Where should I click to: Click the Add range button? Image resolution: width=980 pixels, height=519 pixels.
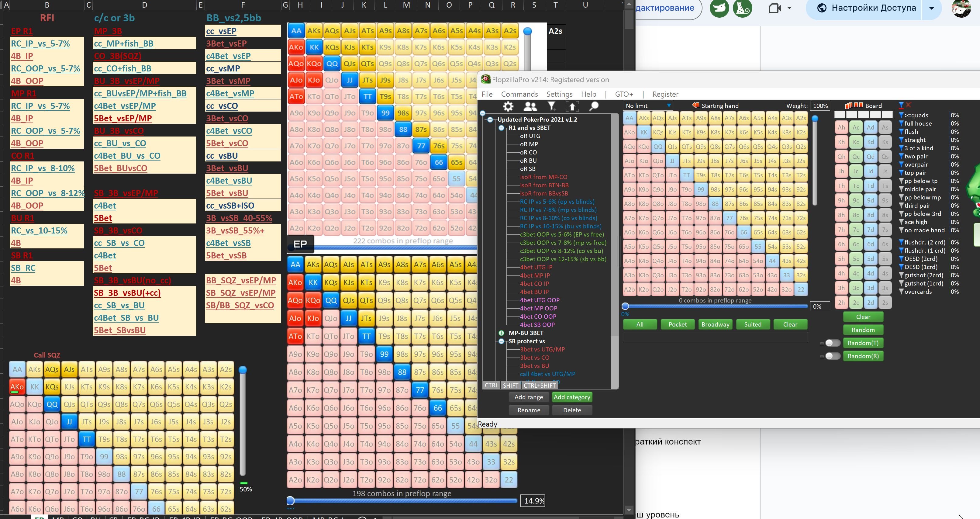529,397
